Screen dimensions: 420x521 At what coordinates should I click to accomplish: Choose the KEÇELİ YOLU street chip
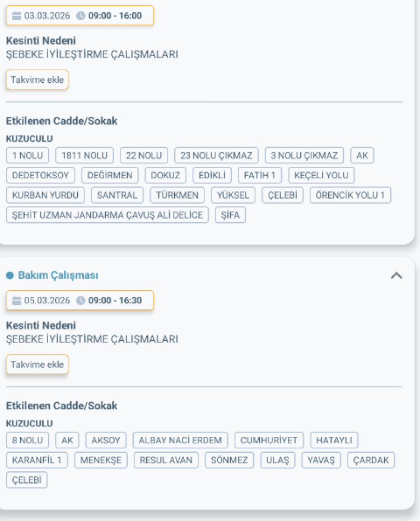coord(321,175)
